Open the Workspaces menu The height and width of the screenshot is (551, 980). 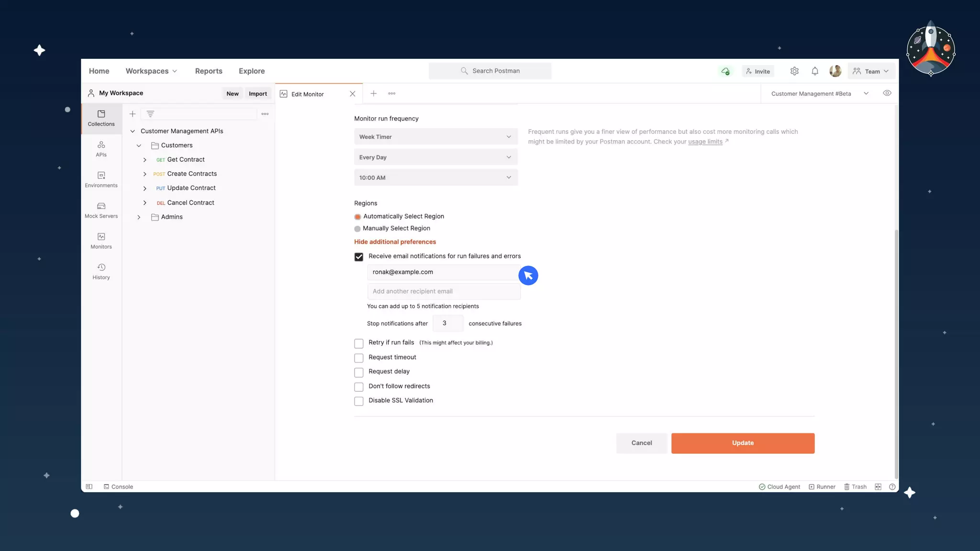coord(151,71)
